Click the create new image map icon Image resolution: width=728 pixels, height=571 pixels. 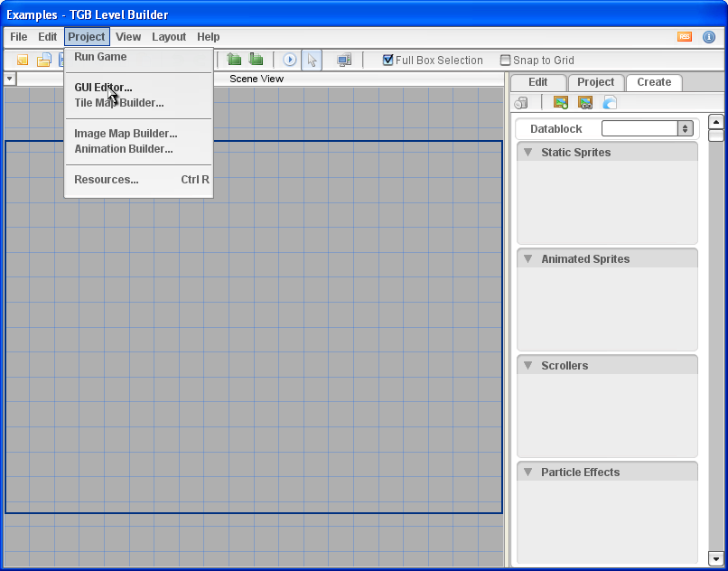click(560, 102)
